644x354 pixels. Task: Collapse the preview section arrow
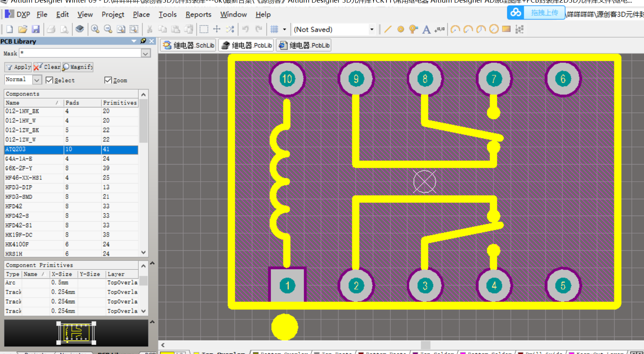[x=152, y=322]
